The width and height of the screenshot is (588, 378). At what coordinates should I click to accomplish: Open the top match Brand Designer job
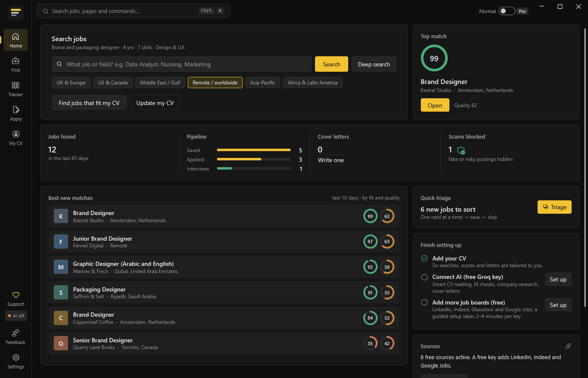click(x=435, y=105)
